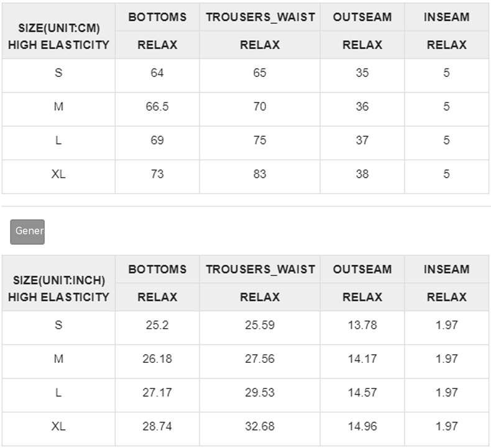
Task: Select TROUSERS_WAIST header in the inch table
Action: [260, 270]
